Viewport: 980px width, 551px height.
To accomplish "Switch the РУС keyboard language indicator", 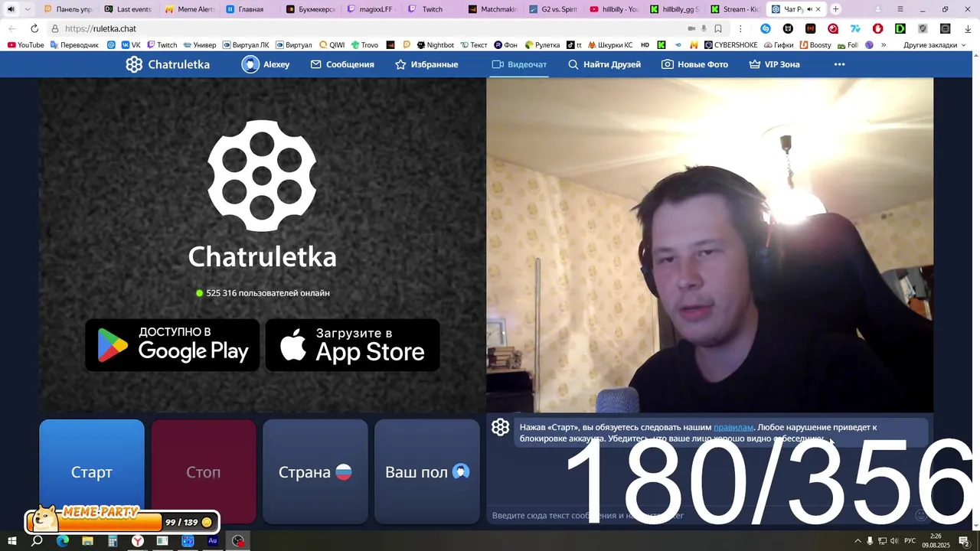I will click(910, 541).
